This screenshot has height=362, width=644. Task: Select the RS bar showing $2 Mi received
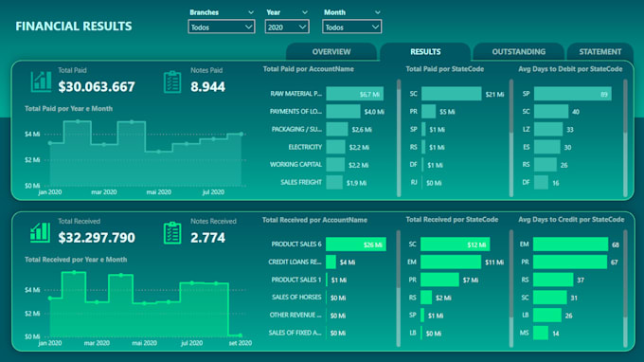click(x=426, y=298)
